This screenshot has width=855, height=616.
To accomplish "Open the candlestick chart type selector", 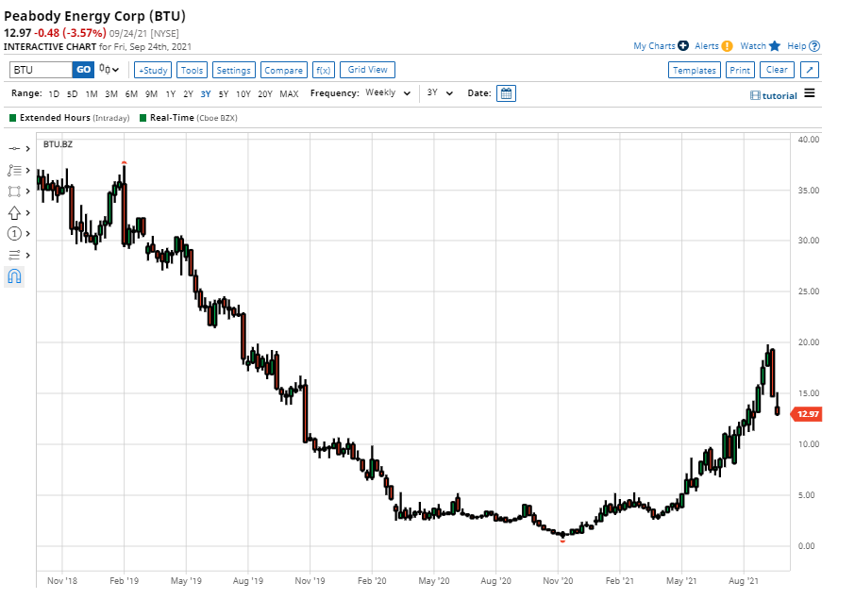I will [109, 70].
